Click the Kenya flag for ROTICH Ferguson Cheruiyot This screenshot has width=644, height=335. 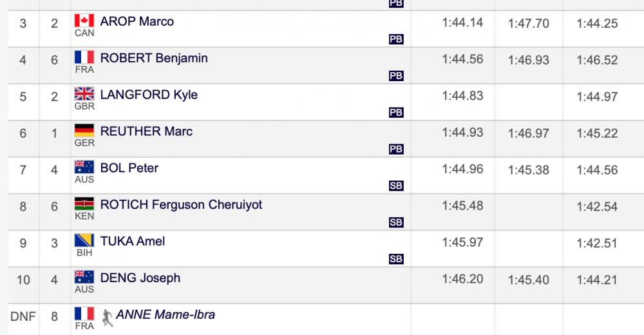84,204
